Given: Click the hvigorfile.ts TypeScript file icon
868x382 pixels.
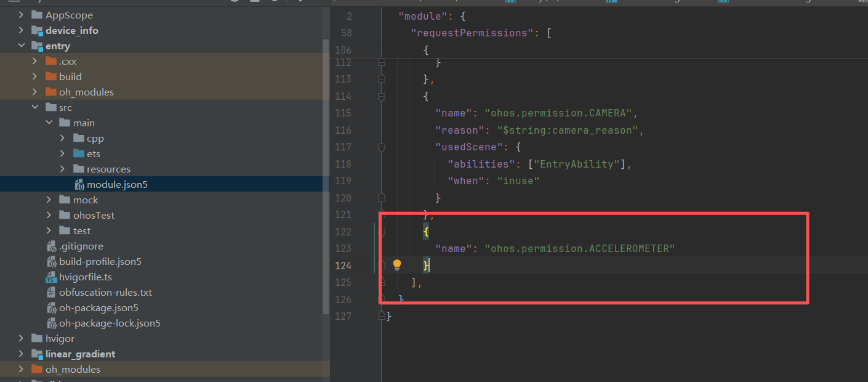Looking at the screenshot, I should point(52,277).
